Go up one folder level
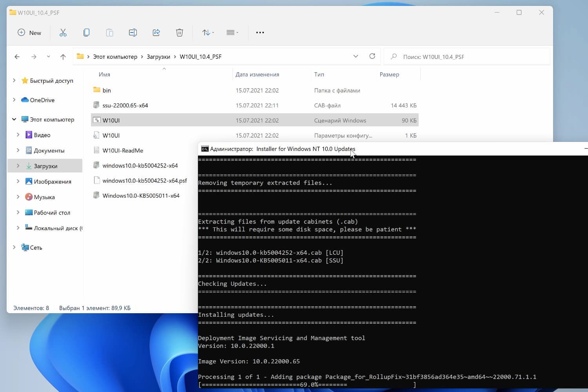The height and width of the screenshot is (392, 588). pos(63,57)
